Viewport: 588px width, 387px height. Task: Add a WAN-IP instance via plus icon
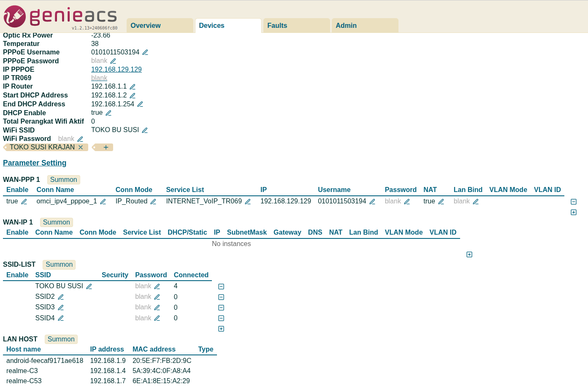point(469,254)
